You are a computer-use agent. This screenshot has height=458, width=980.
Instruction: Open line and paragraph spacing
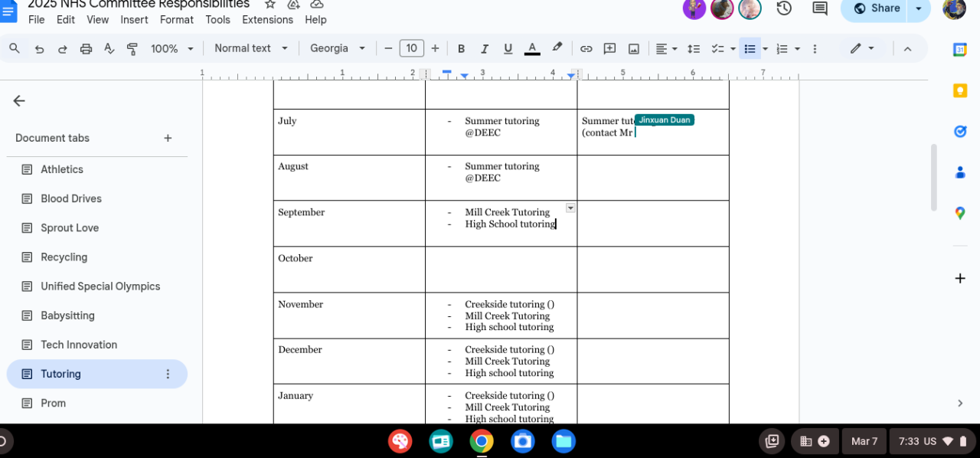694,48
